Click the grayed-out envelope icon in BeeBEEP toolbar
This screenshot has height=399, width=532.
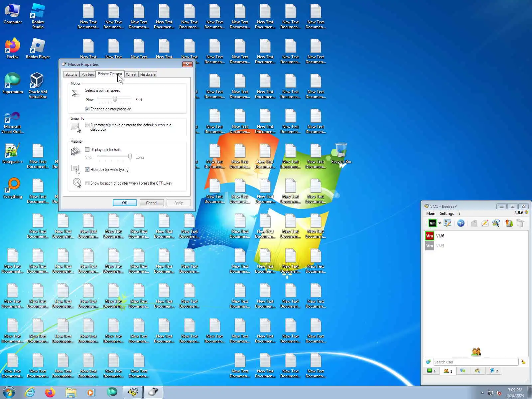click(474, 223)
